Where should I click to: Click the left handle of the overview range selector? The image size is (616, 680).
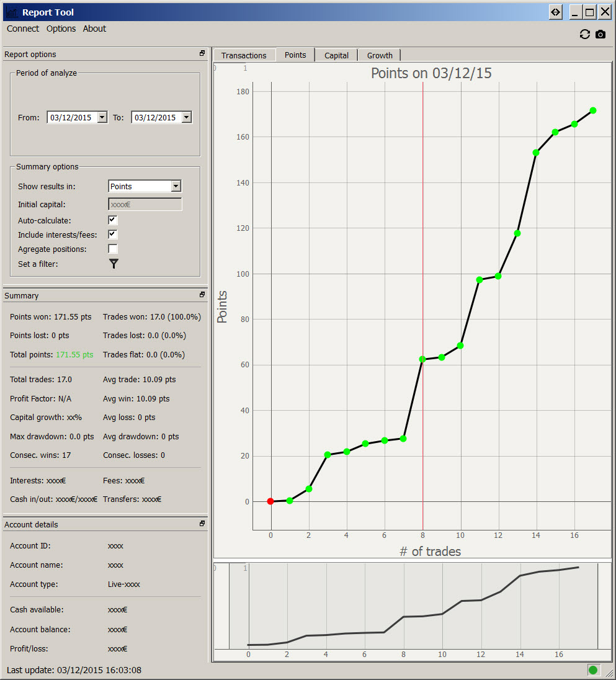(x=229, y=606)
